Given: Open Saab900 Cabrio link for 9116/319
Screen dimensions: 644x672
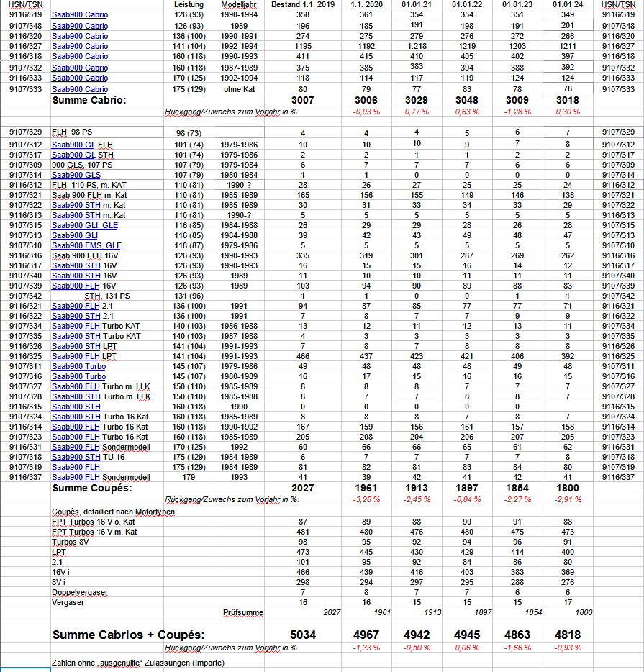Looking at the screenshot, I should pos(80,14).
